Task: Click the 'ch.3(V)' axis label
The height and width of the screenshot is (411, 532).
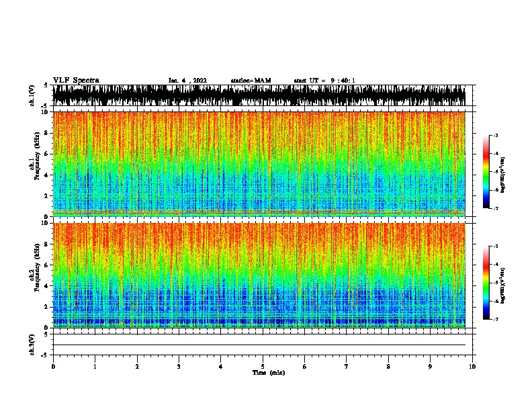Action: (32, 345)
